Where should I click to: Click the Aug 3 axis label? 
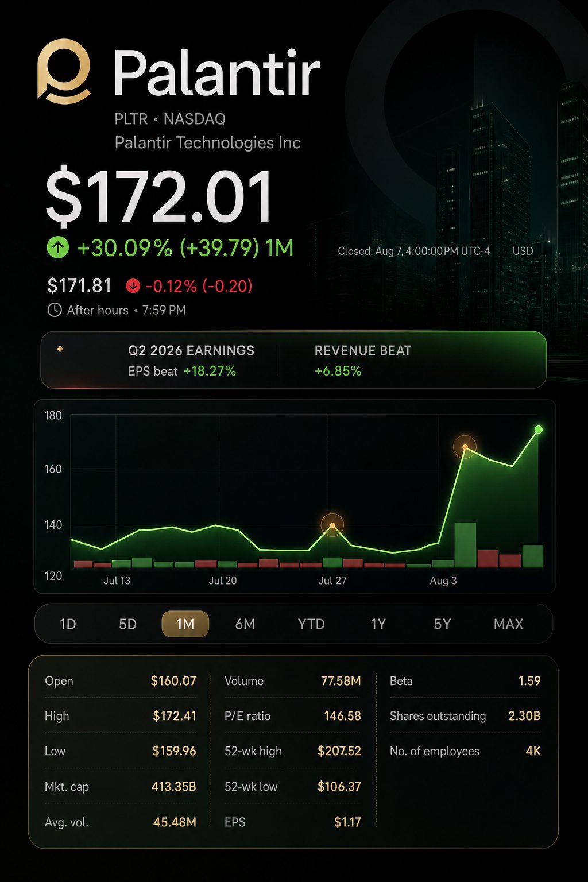(443, 581)
